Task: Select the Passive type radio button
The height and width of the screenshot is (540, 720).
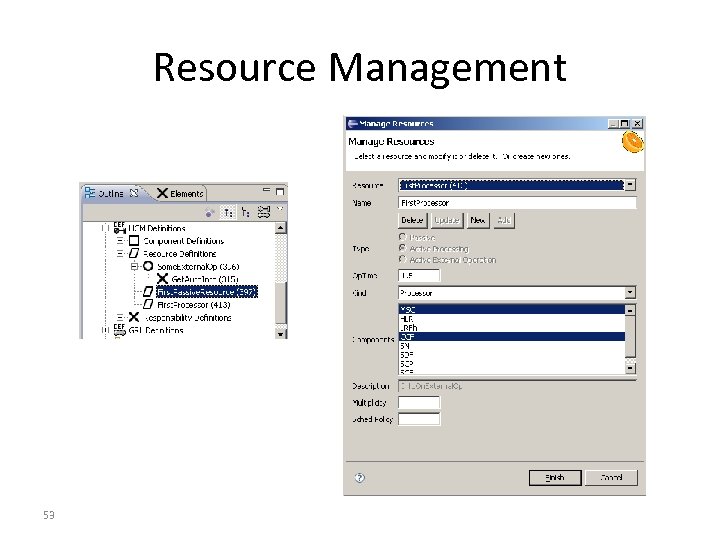Action: coord(403,237)
